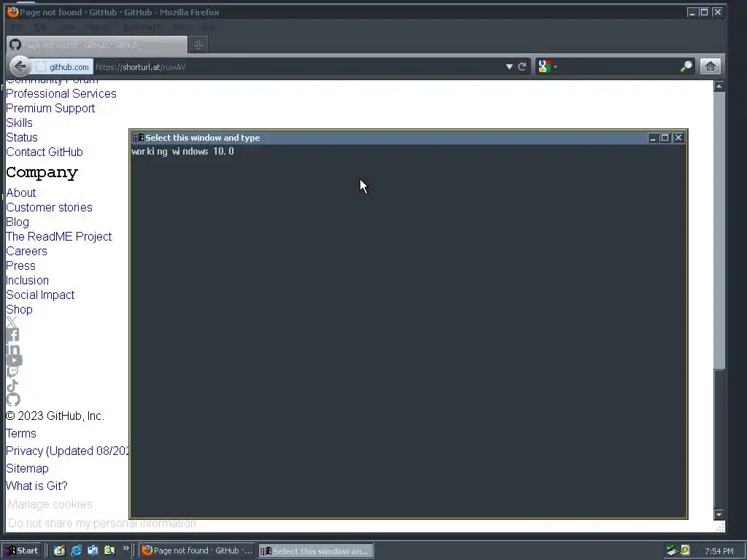Switch to the Firefox taskbar button
Image resolution: width=747 pixels, height=560 pixels.
(197, 551)
